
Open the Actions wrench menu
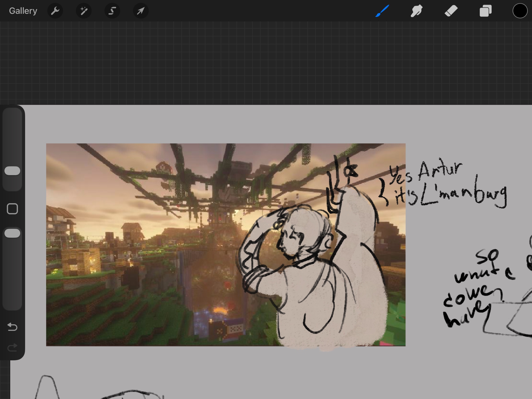55,11
